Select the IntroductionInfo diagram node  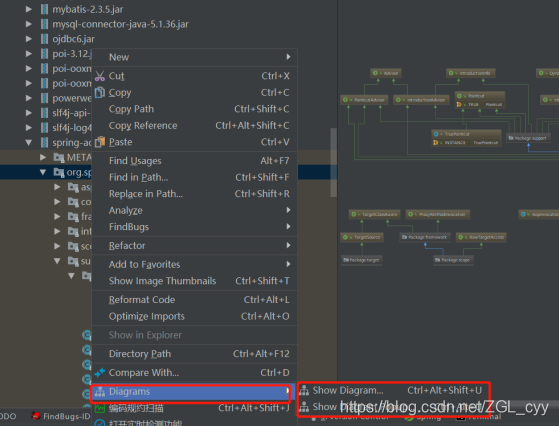point(471,73)
